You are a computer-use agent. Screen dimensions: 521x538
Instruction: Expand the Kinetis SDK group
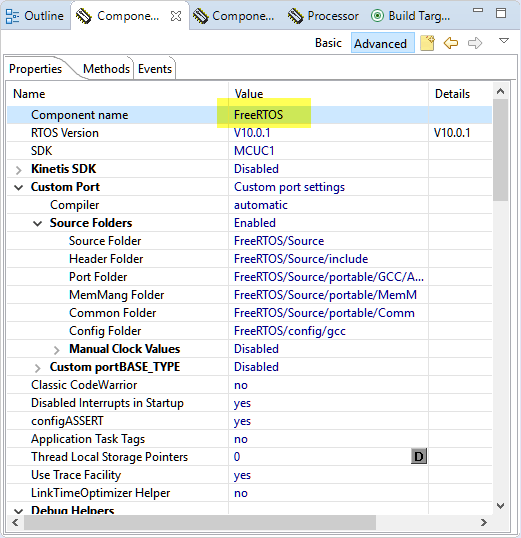tap(19, 169)
